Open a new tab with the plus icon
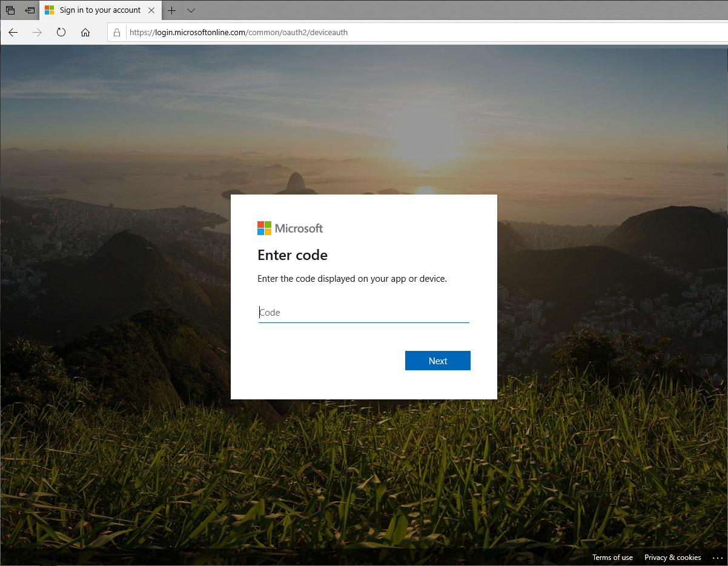 pos(172,10)
